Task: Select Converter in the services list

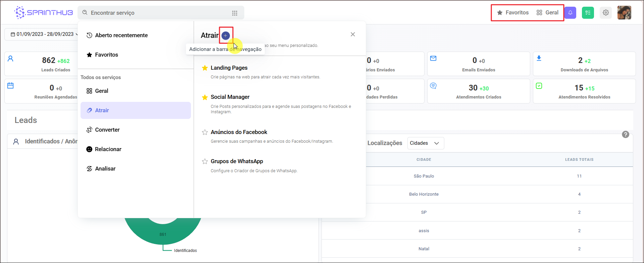Action: pyautogui.click(x=107, y=130)
